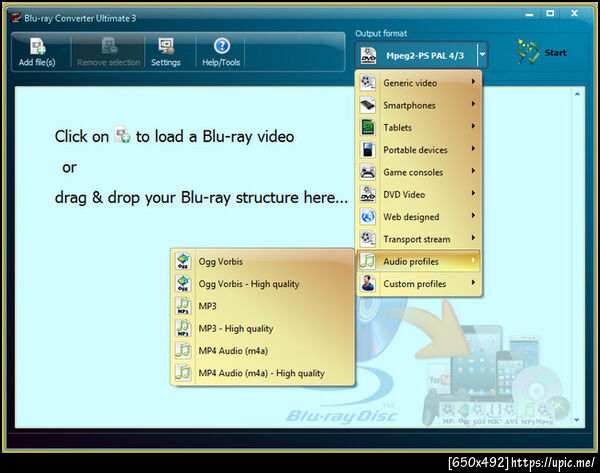
Task: Click the add-file icon in the instructions text
Action: pos(123,135)
